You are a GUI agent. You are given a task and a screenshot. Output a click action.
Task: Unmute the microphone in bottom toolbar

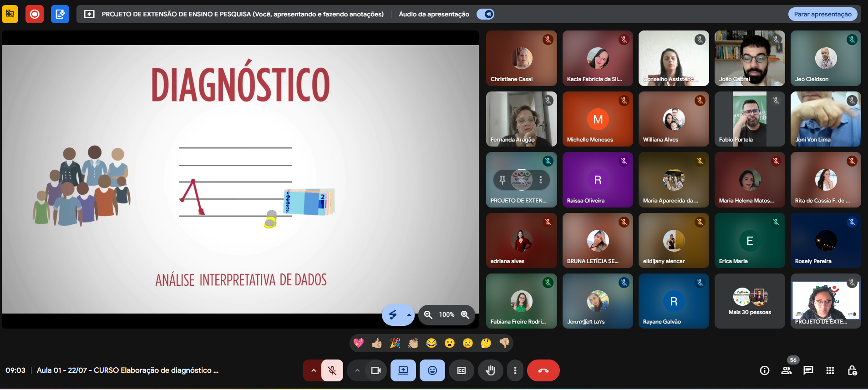tap(332, 370)
